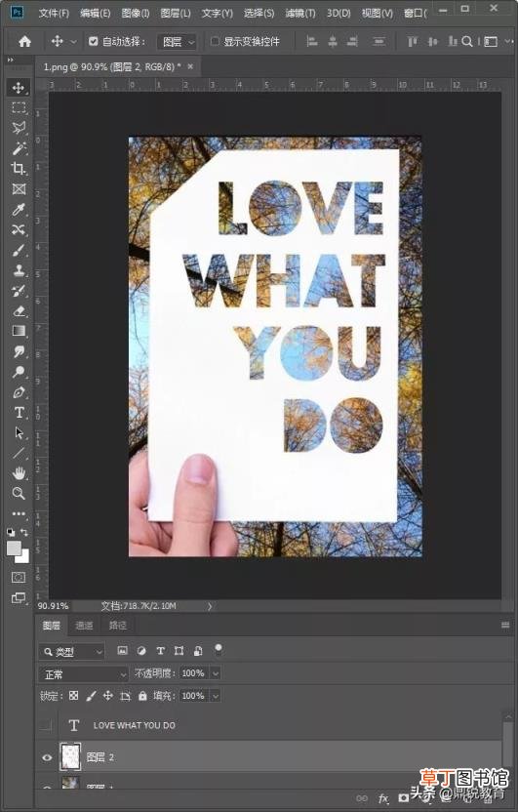Click the foreground color swatch
Screen dimensions: 518x812
pos(14,548)
